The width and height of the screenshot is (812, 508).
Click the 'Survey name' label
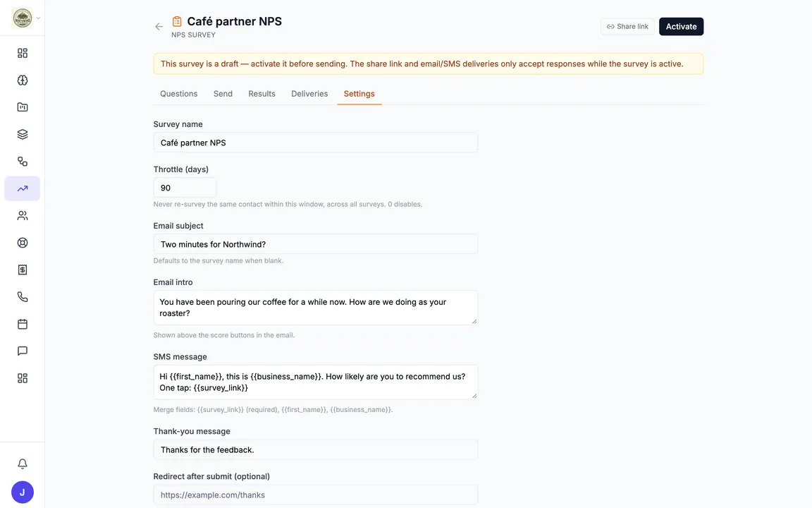pos(178,124)
